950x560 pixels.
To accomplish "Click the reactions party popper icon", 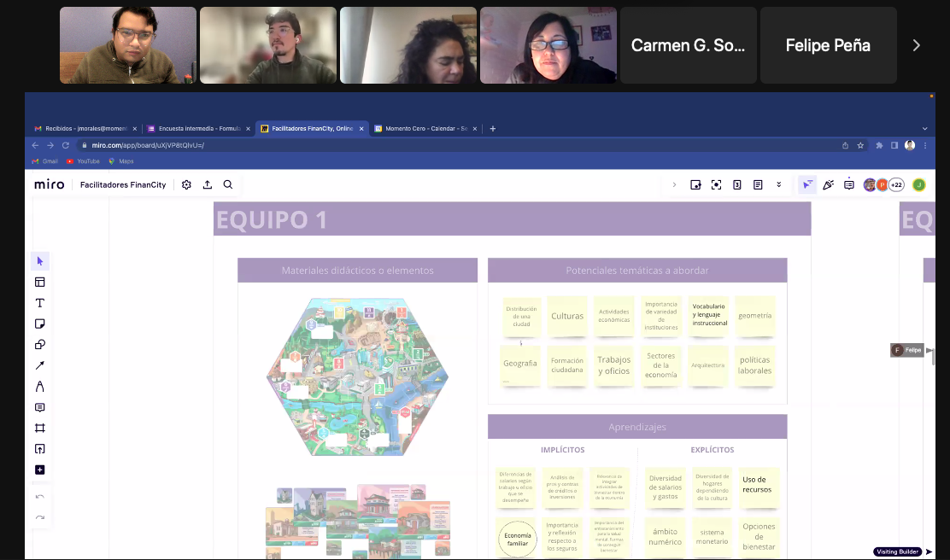I will [x=828, y=184].
